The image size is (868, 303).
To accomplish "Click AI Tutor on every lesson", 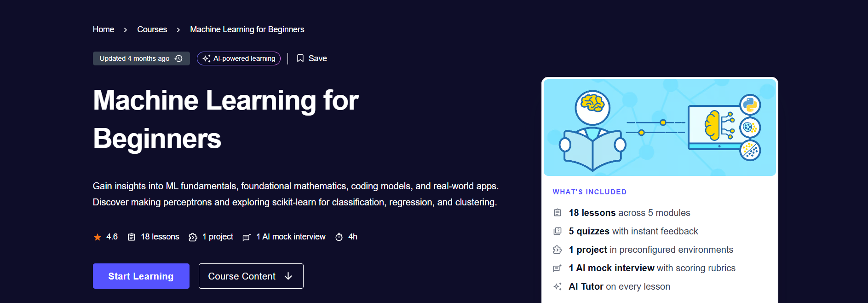I will 620,286.
